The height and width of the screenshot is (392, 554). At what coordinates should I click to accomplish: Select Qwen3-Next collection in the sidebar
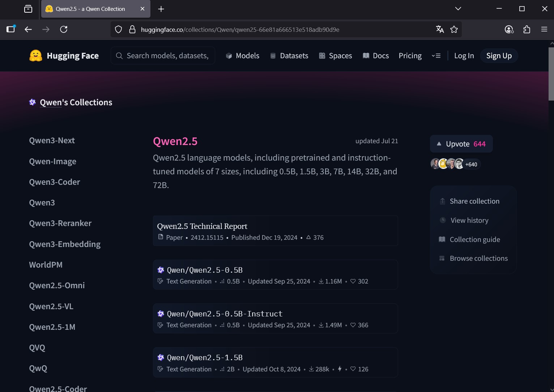coord(52,141)
